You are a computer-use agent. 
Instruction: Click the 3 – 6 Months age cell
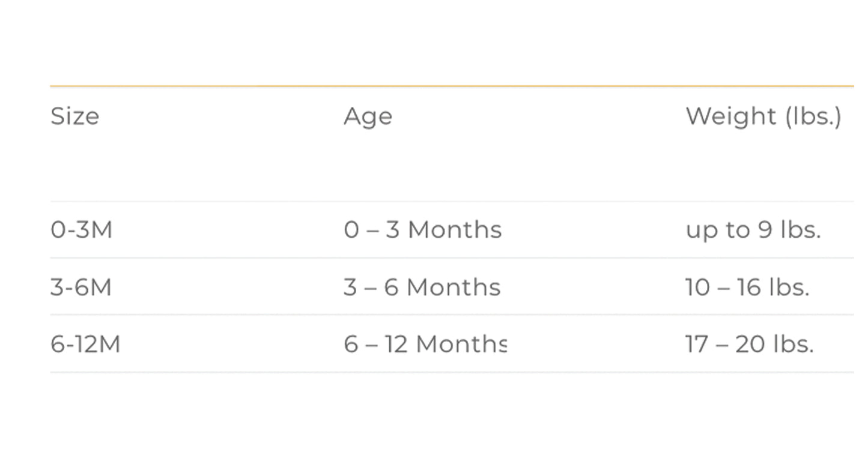[422, 288]
